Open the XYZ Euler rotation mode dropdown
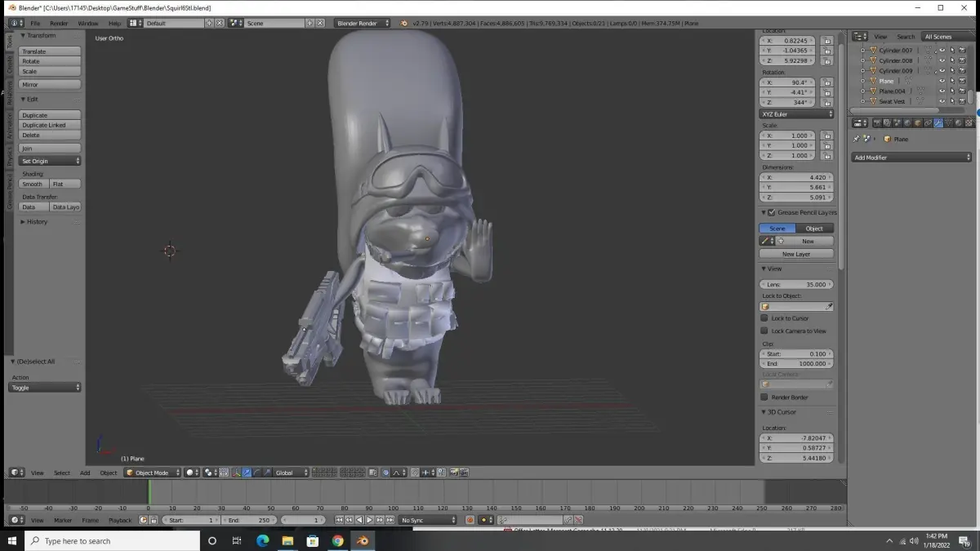 click(x=796, y=114)
